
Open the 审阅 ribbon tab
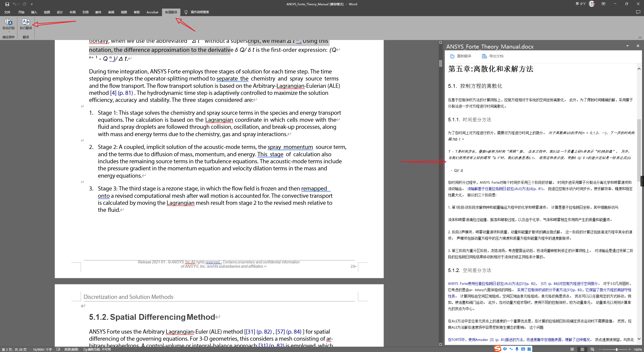111,12
